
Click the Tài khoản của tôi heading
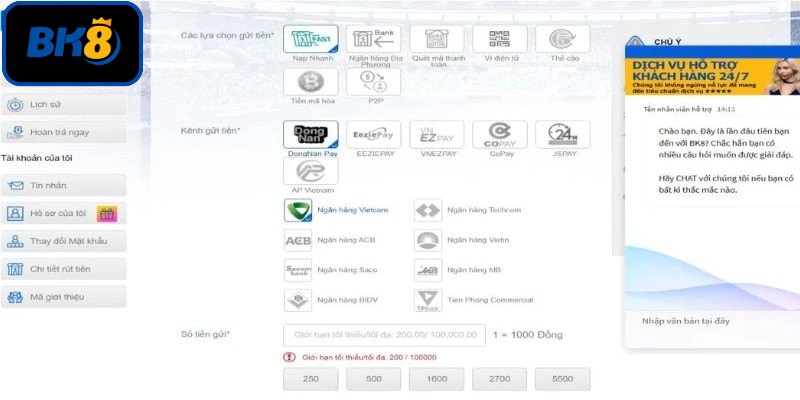(x=37, y=158)
